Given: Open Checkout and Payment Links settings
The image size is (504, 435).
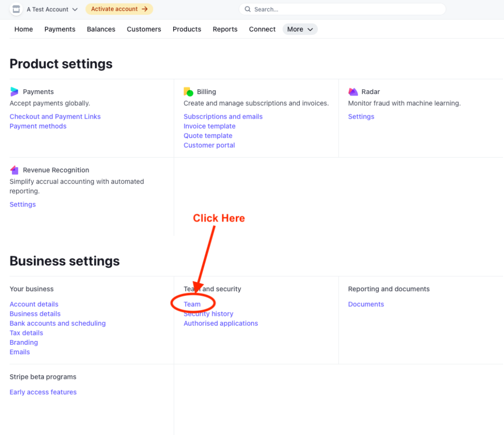Looking at the screenshot, I should [x=55, y=117].
